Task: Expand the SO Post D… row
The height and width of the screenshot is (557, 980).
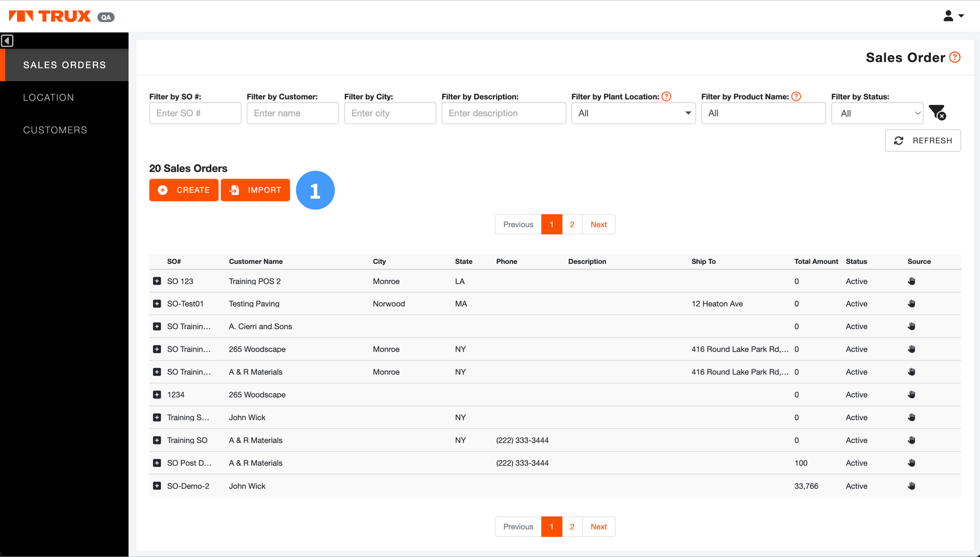Action: tap(157, 463)
